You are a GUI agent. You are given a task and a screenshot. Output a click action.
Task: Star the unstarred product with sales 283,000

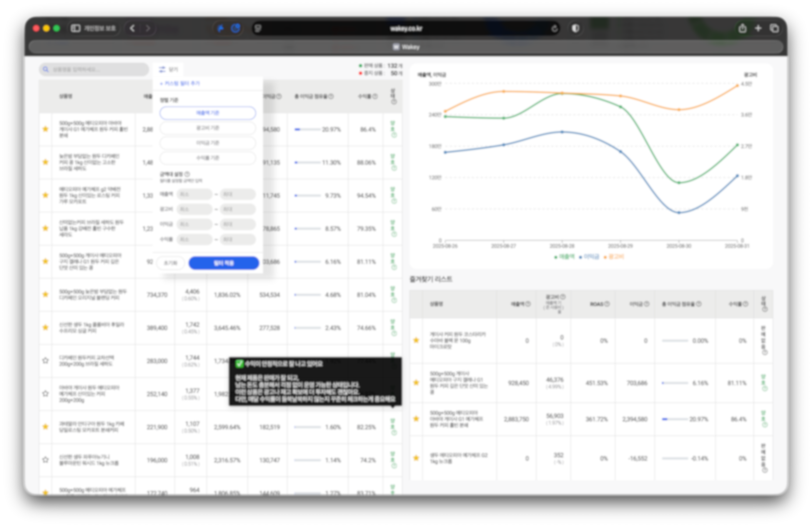(x=45, y=360)
